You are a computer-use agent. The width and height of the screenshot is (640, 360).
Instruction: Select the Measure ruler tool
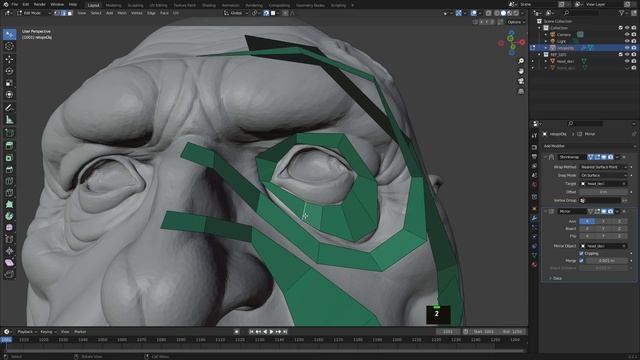(9, 120)
